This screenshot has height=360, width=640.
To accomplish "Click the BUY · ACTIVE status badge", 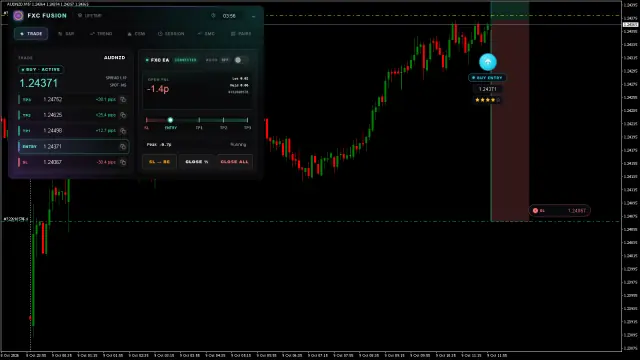I will [41, 70].
